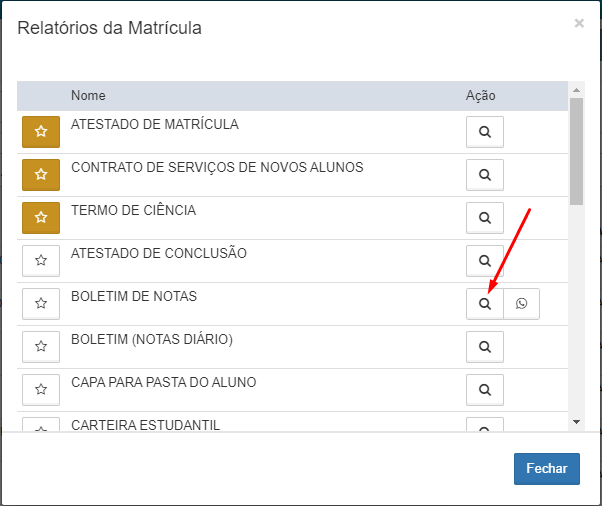This screenshot has height=506, width=602.
Task: Send BOLETIM DE NOTAS via WhatsApp
Action: tap(521, 304)
